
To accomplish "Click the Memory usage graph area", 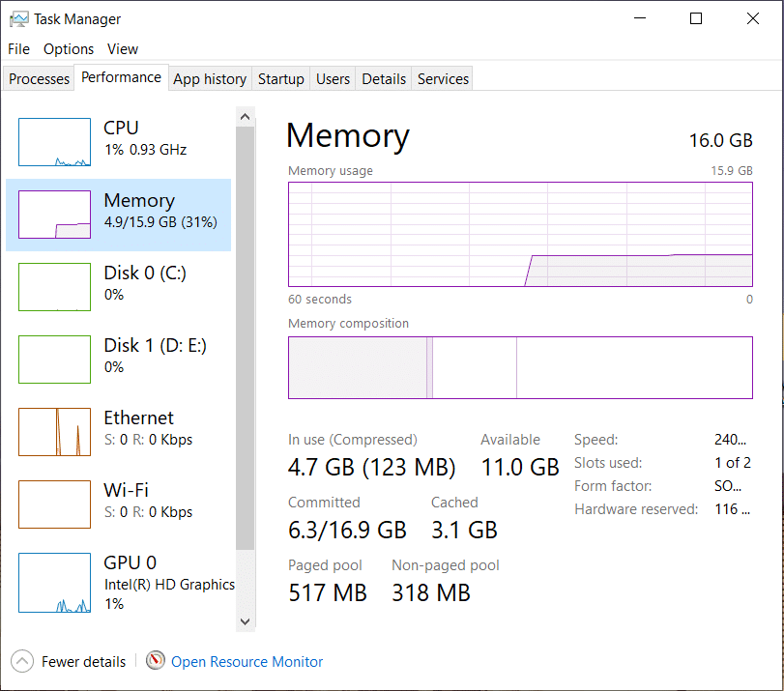I will click(x=520, y=235).
